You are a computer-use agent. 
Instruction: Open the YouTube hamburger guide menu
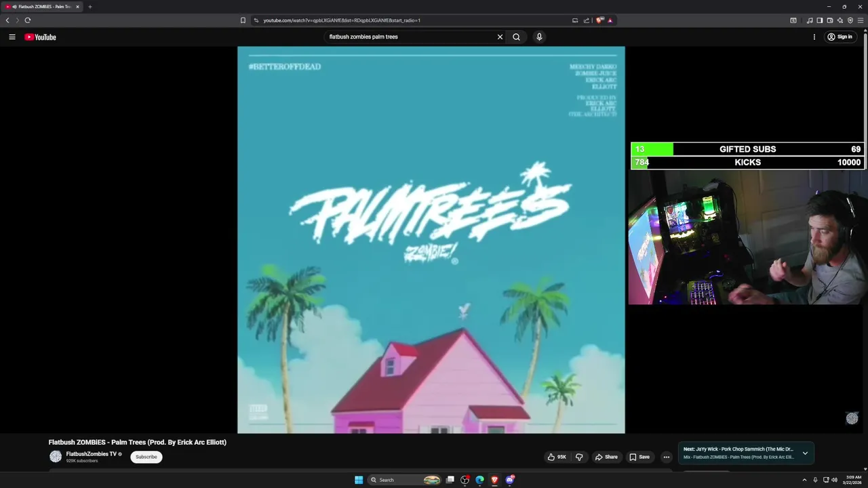[x=12, y=37]
